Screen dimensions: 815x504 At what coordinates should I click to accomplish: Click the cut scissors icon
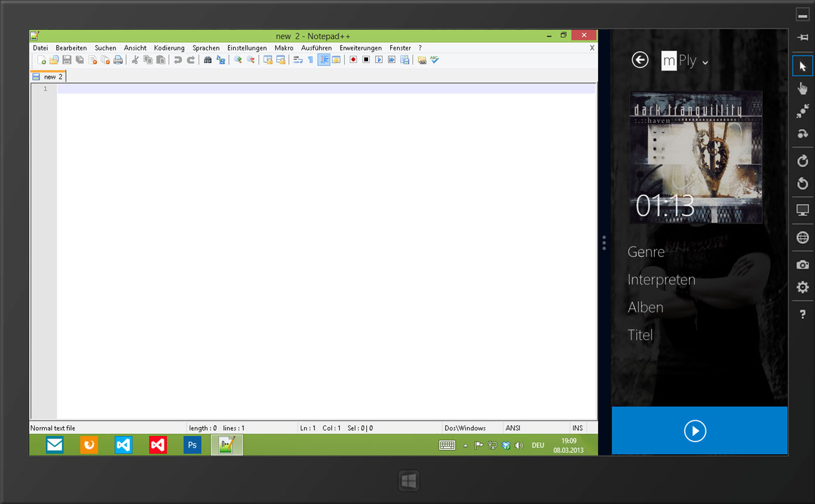(134, 60)
